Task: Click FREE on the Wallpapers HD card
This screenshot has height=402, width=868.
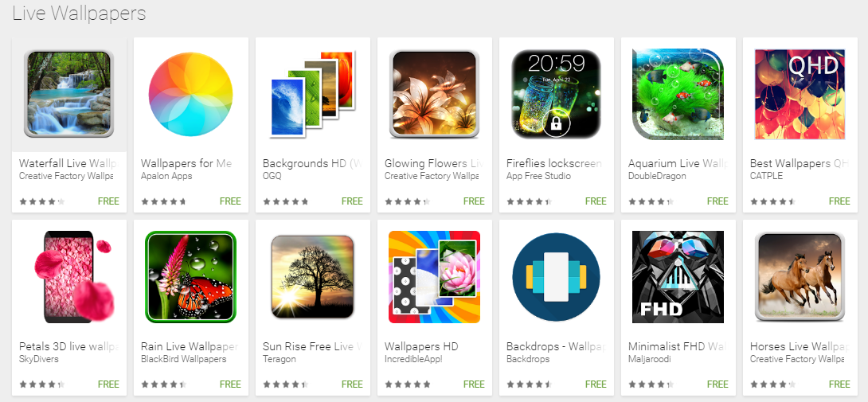Action: (x=474, y=384)
